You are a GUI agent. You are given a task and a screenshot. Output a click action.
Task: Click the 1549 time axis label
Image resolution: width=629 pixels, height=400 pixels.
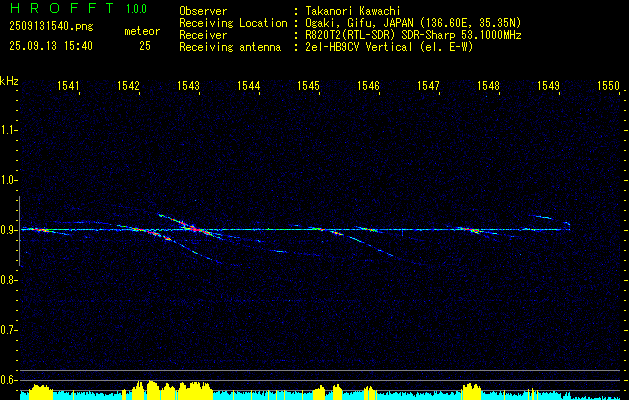548,85
